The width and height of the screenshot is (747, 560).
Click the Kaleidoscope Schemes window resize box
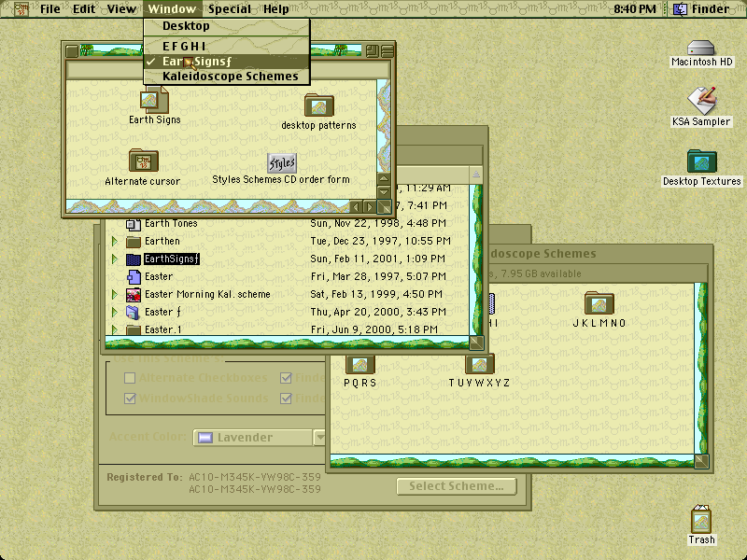point(701,461)
